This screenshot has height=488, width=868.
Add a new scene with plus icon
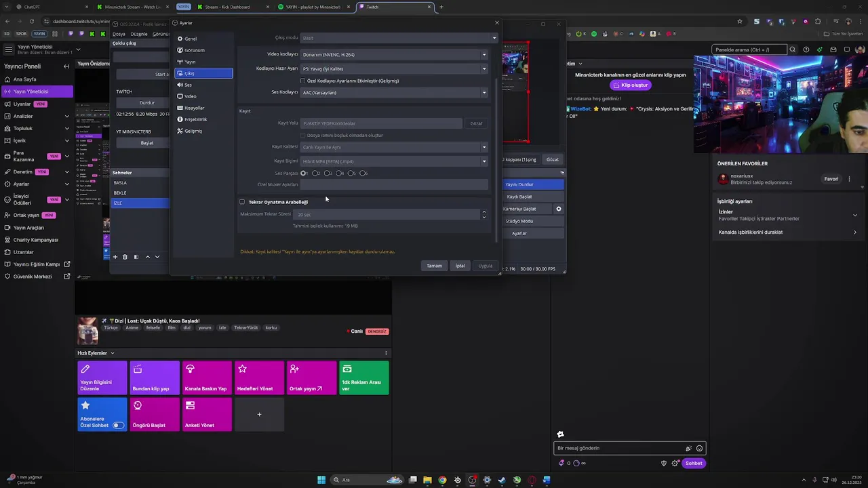click(115, 257)
